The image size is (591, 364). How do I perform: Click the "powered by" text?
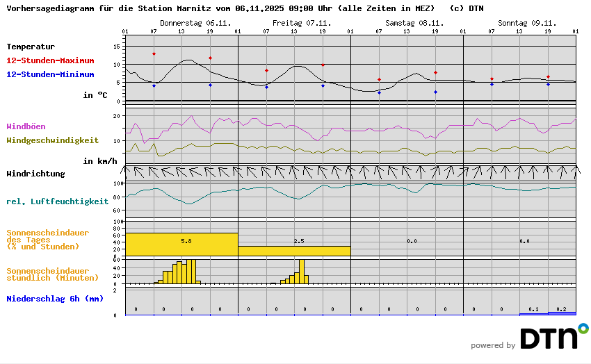[x=493, y=345]
